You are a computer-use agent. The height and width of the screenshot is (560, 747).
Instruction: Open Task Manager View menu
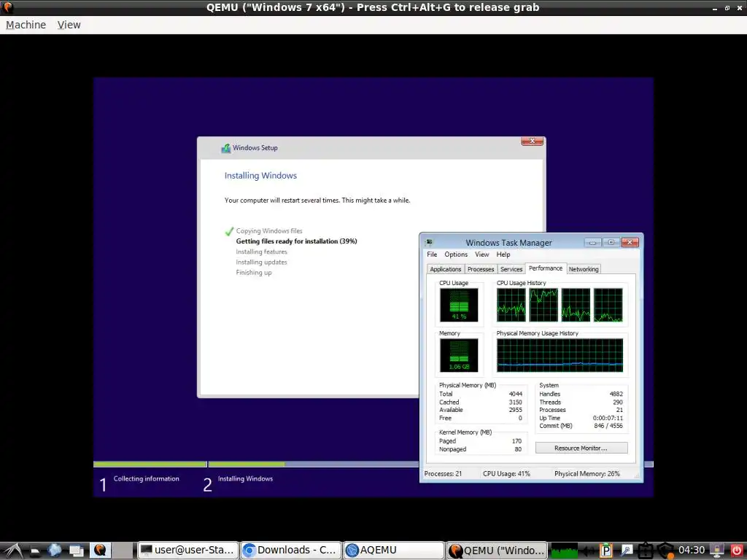(x=482, y=254)
